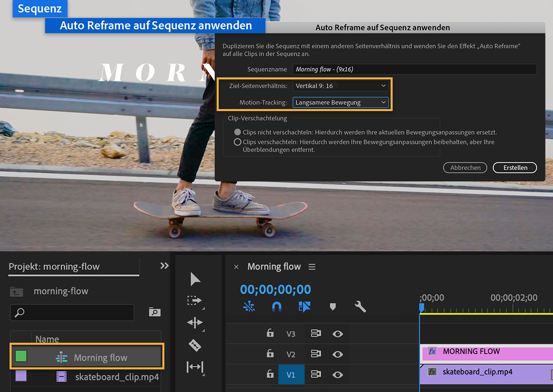This screenshot has width=553, height=392.
Task: Hide V2 track output
Action: tap(337, 354)
